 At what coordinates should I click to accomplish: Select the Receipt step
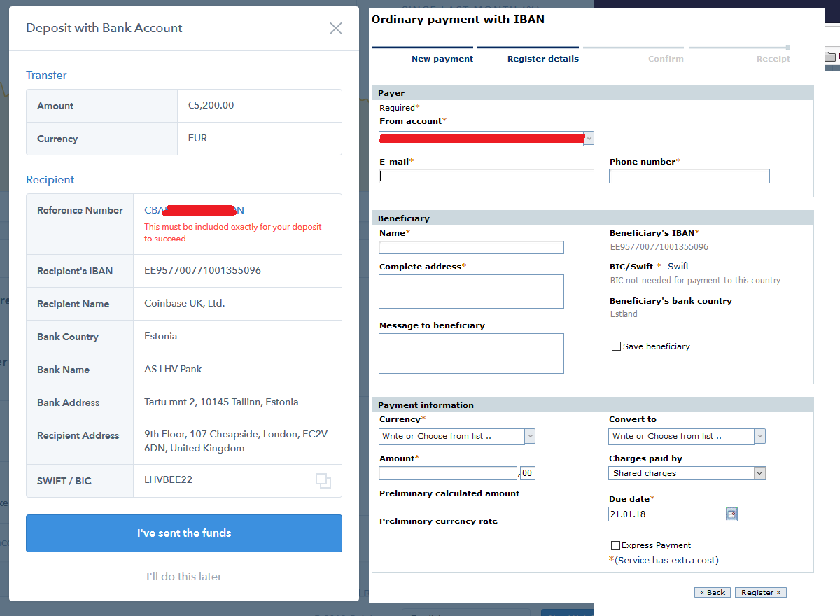[x=773, y=59]
